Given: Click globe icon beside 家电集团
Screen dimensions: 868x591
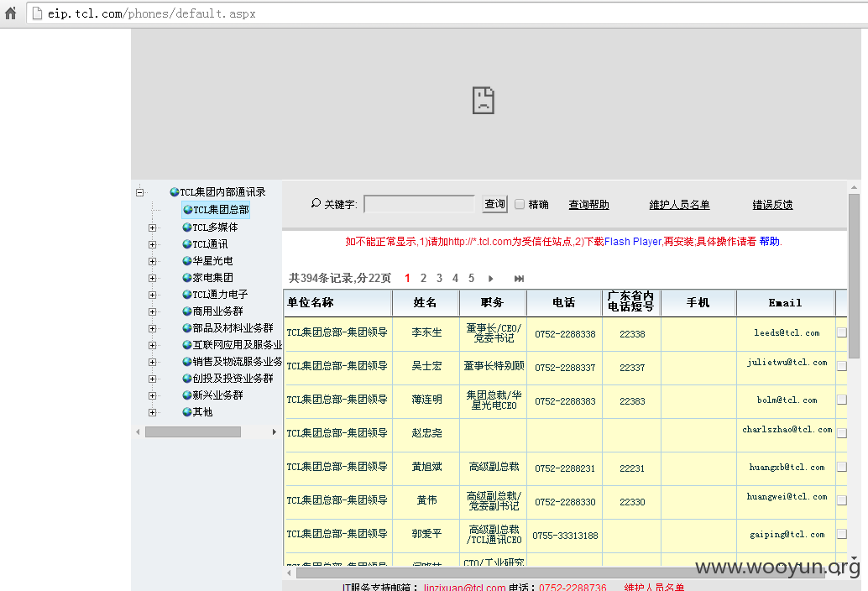Looking at the screenshot, I should [x=188, y=278].
